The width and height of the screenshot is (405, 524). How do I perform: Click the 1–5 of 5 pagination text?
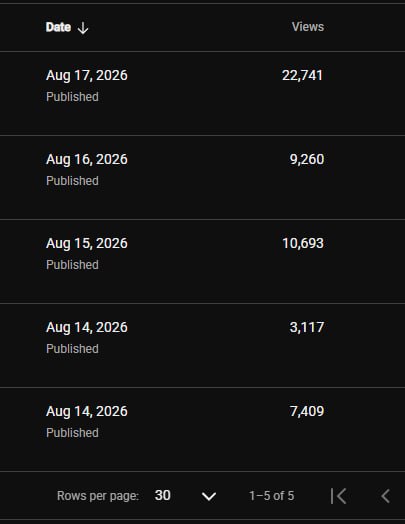click(x=271, y=496)
